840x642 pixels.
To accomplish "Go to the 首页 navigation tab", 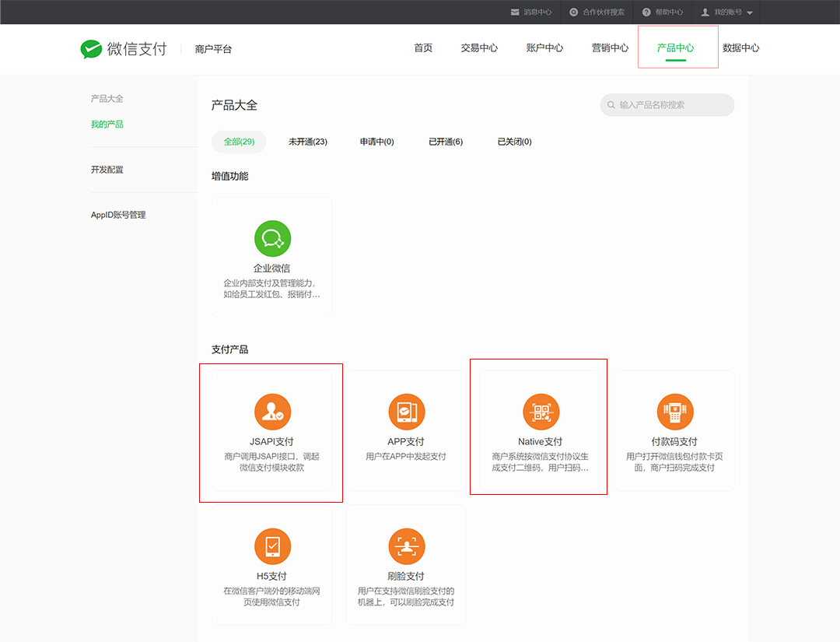I will (x=423, y=48).
